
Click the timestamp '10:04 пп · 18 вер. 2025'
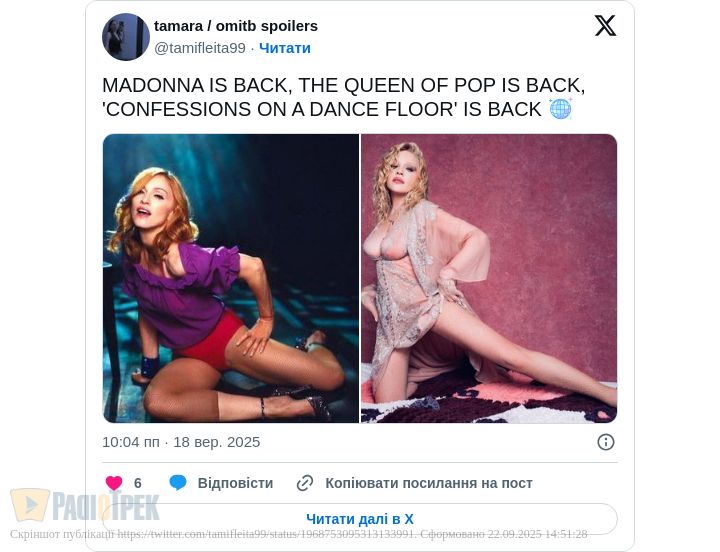pyautogui.click(x=181, y=442)
